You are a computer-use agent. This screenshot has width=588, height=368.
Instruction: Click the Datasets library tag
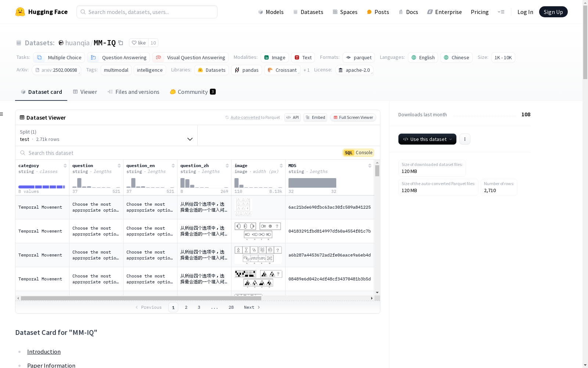[x=212, y=70]
